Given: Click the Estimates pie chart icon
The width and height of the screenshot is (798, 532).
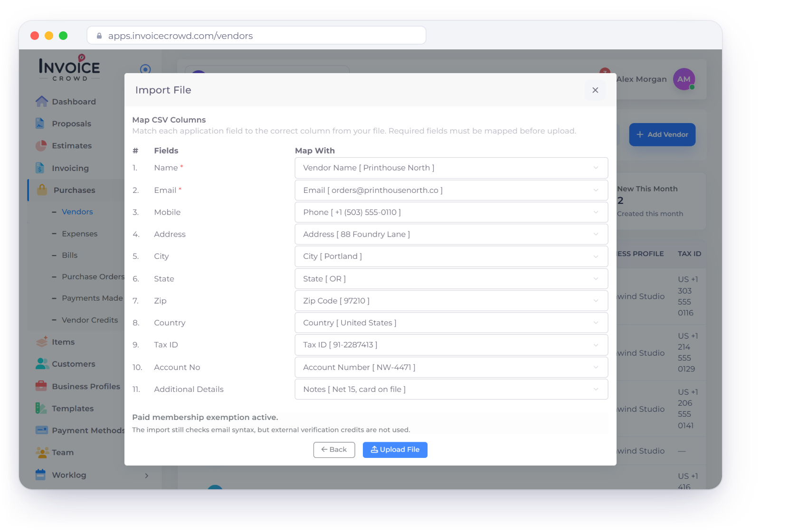Looking at the screenshot, I should 41,145.
